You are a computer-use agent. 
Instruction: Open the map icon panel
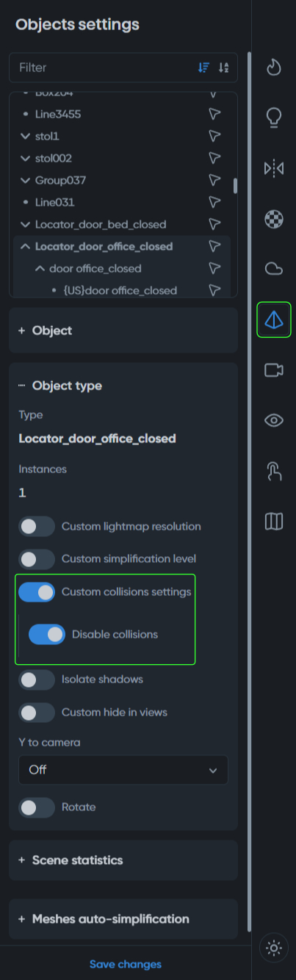click(274, 522)
